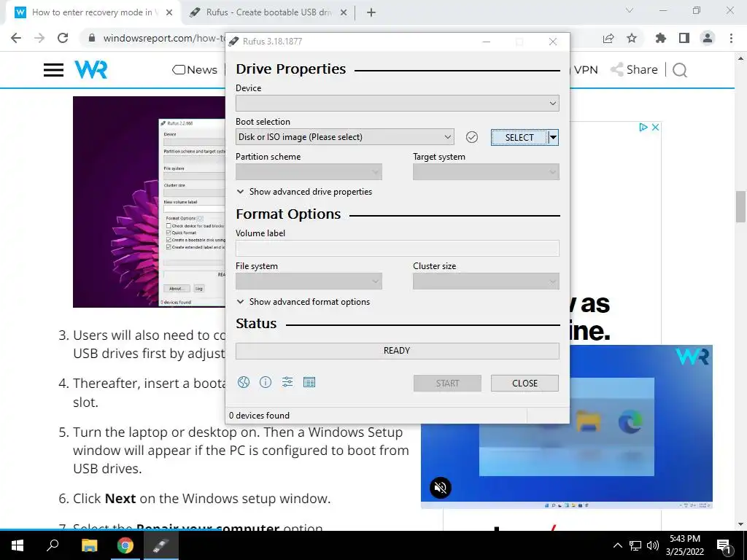Screen dimensions: 747x560
Task: Click the SELECT button in Rufus
Action: [x=519, y=137]
